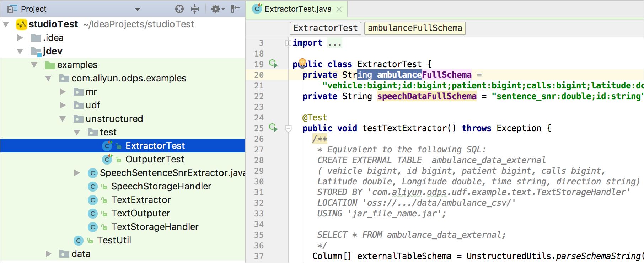Open the Project view dropdown
Screen dimensions: 644x263
coord(138,9)
